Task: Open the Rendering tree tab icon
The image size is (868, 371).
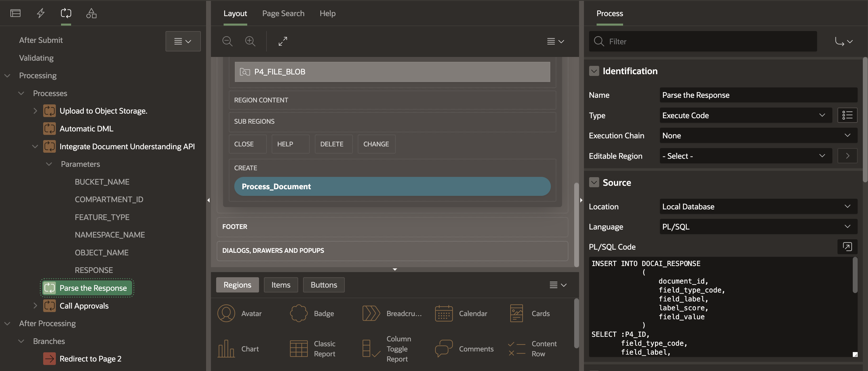Action: [x=16, y=13]
